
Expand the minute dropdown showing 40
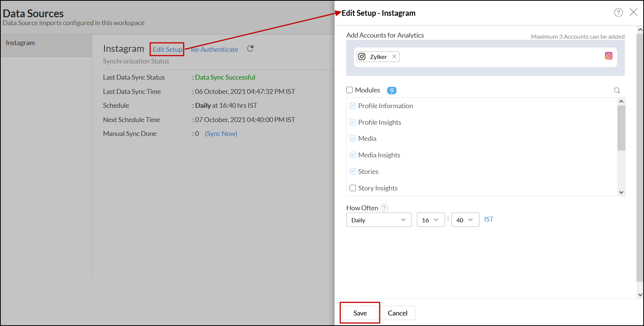pos(465,220)
